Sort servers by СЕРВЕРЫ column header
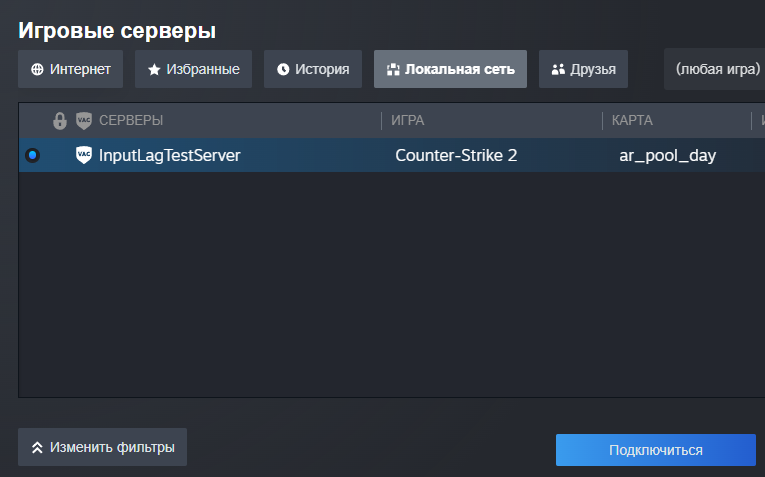 131,120
